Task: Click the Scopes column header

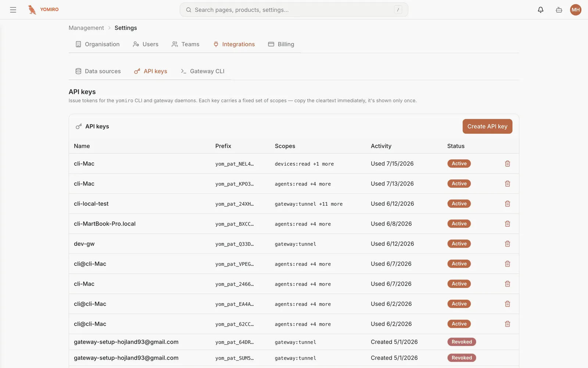Action: pyautogui.click(x=285, y=146)
